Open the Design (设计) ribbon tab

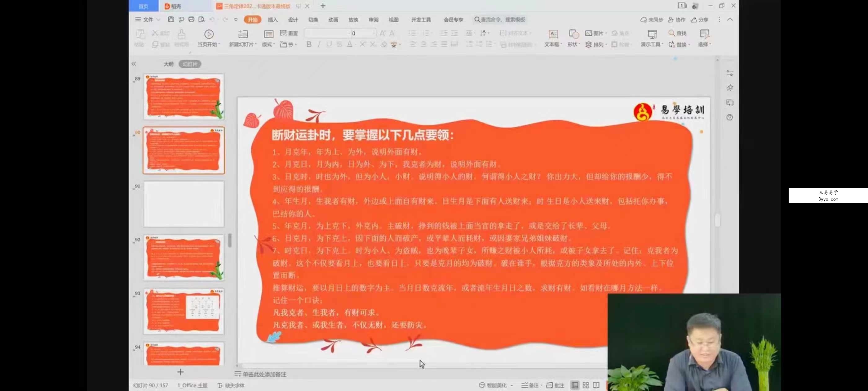(293, 20)
